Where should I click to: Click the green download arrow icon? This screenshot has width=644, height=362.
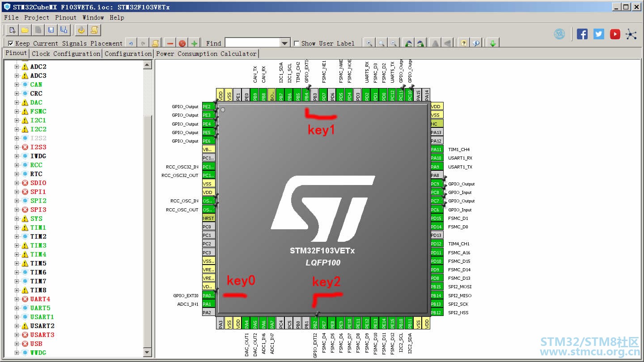(x=492, y=43)
